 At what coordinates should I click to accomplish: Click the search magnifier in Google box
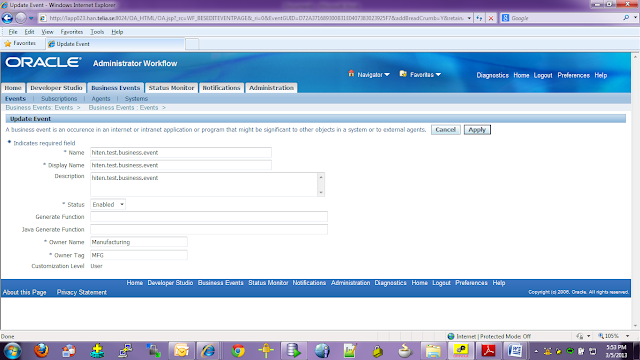coord(626,18)
